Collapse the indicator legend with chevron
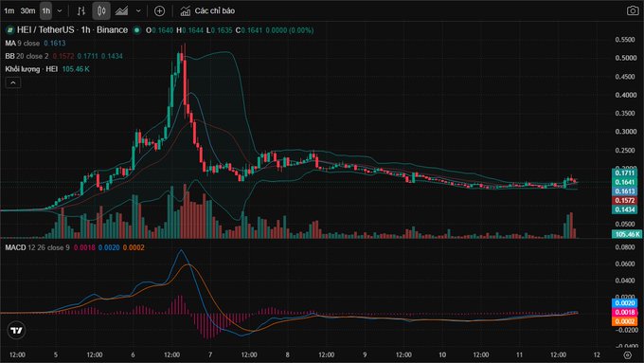Image resolution: width=644 pixels, height=363 pixels. click(x=13, y=82)
